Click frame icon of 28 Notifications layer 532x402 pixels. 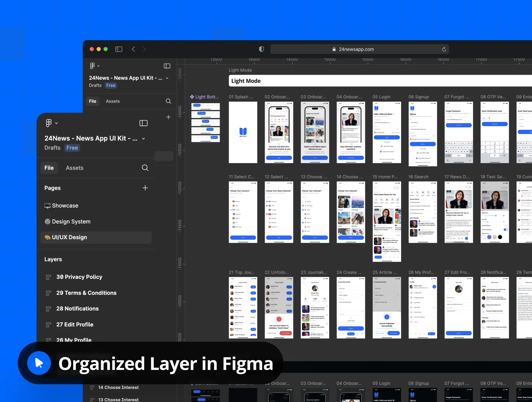pos(48,309)
